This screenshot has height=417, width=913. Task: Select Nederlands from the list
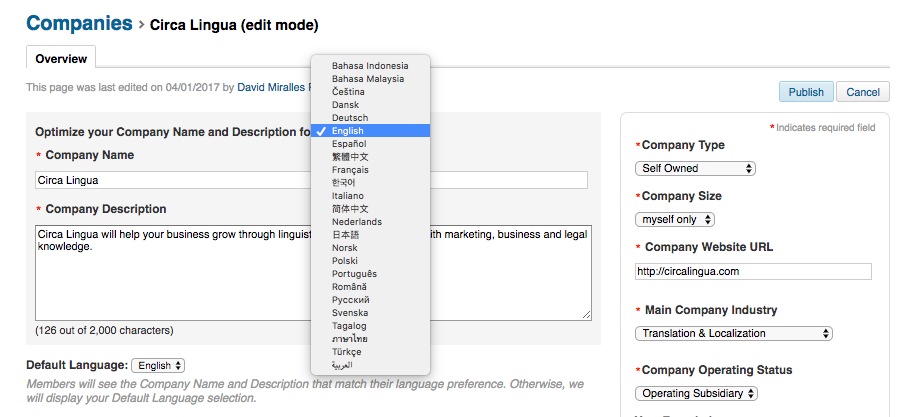pyautogui.click(x=370, y=222)
